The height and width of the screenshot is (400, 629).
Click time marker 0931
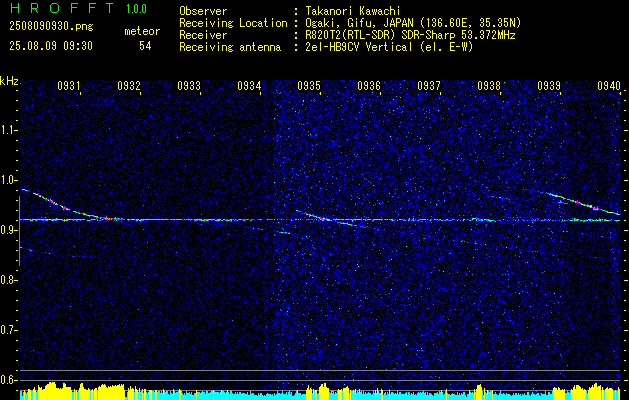click(69, 85)
